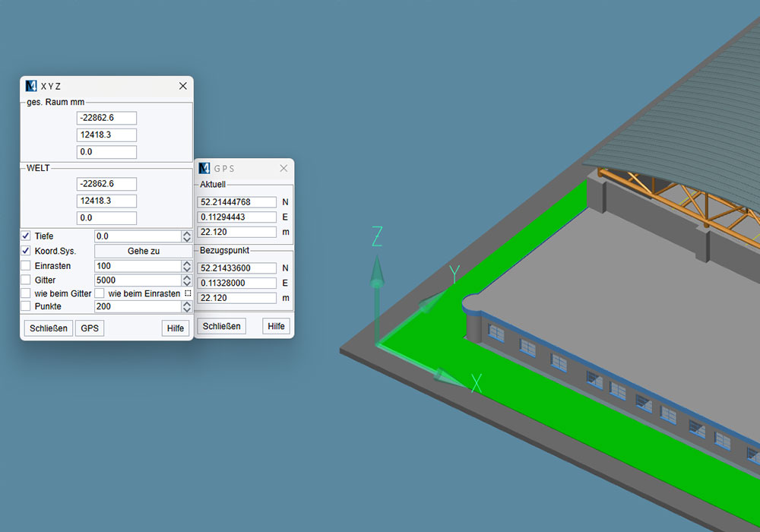Click the Einrasten value spinner arrows
This screenshot has width=760, height=532.
[x=187, y=266]
